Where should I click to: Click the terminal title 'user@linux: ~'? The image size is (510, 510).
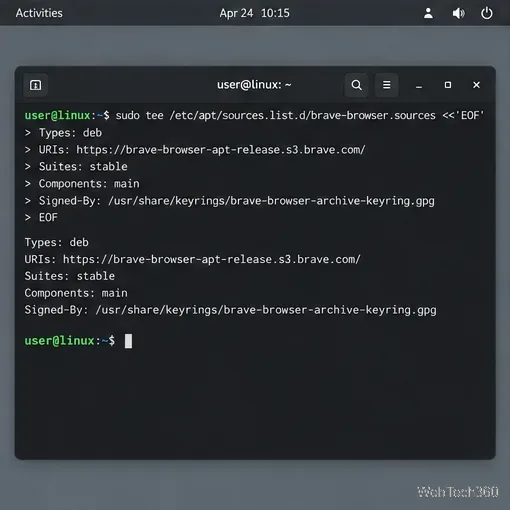tap(254, 85)
